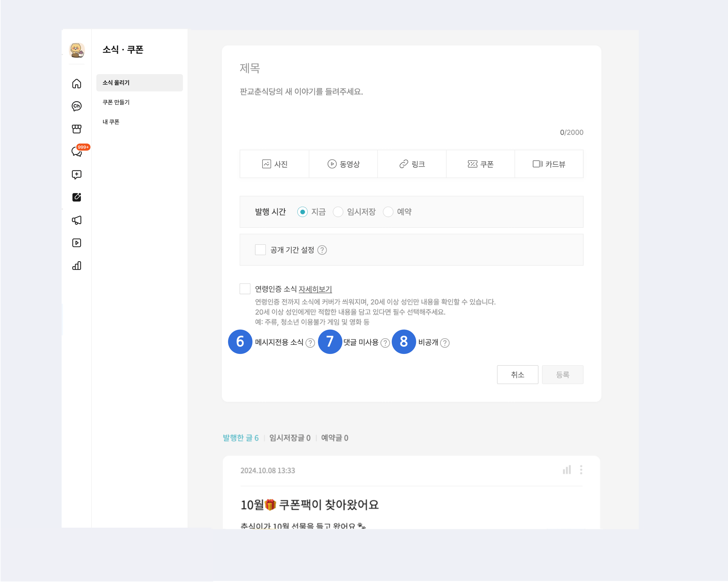The image size is (728, 582).
Task: Open the 쿠폰 만들기 menu item
Action: (x=116, y=102)
